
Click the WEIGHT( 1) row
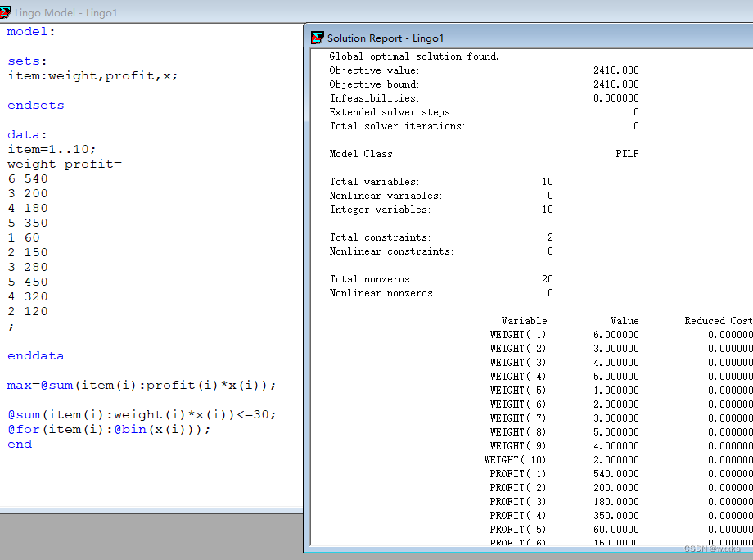coord(621,335)
